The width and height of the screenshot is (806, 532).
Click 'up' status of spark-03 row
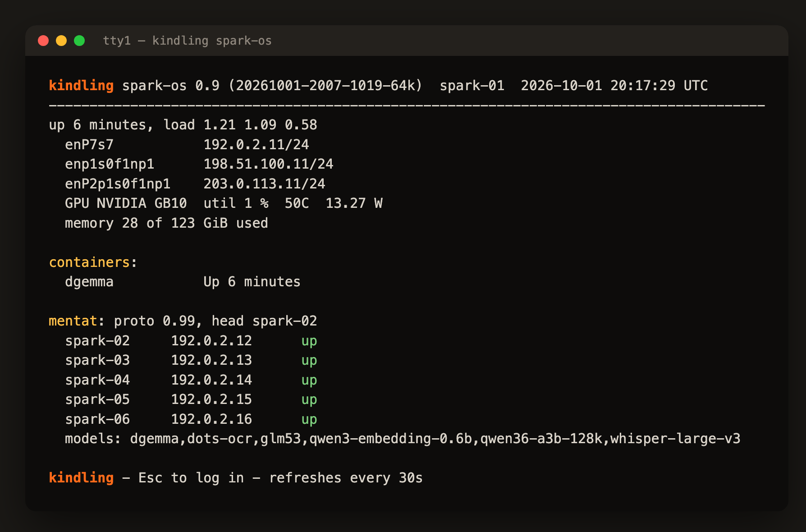pyautogui.click(x=309, y=361)
